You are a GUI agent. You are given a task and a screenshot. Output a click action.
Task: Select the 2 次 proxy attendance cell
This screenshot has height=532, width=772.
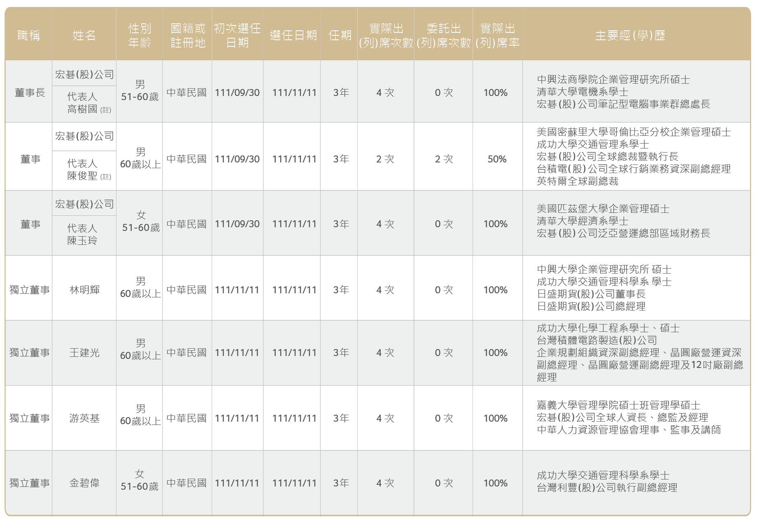444,159
